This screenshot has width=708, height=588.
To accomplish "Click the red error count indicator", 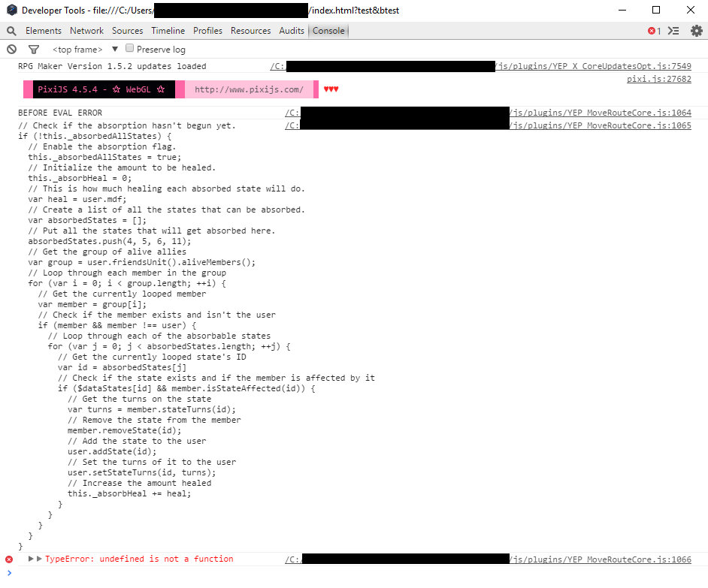I will (x=655, y=31).
